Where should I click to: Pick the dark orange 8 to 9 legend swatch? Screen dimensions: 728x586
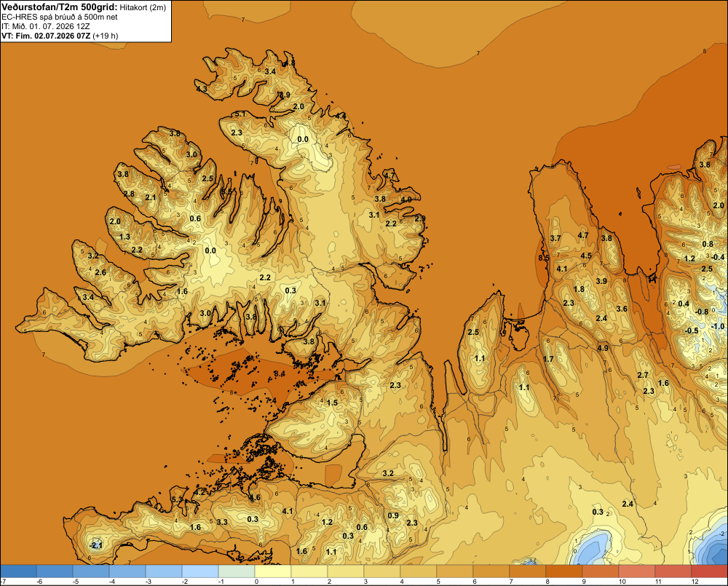[563, 571]
